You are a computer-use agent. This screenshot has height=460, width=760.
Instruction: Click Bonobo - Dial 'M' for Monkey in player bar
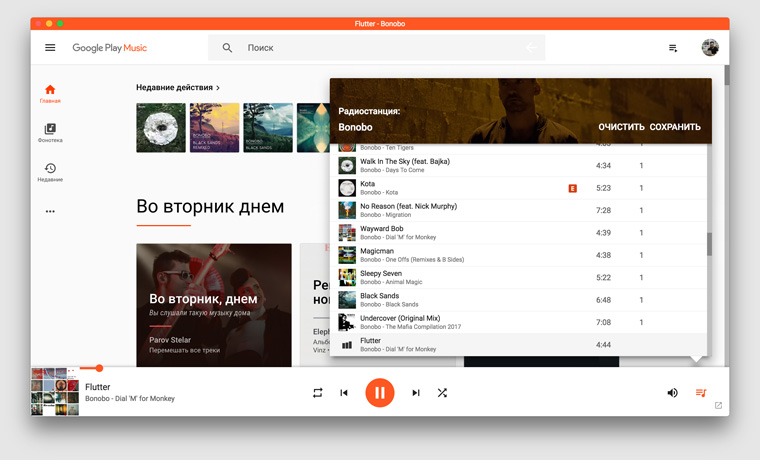point(130,398)
